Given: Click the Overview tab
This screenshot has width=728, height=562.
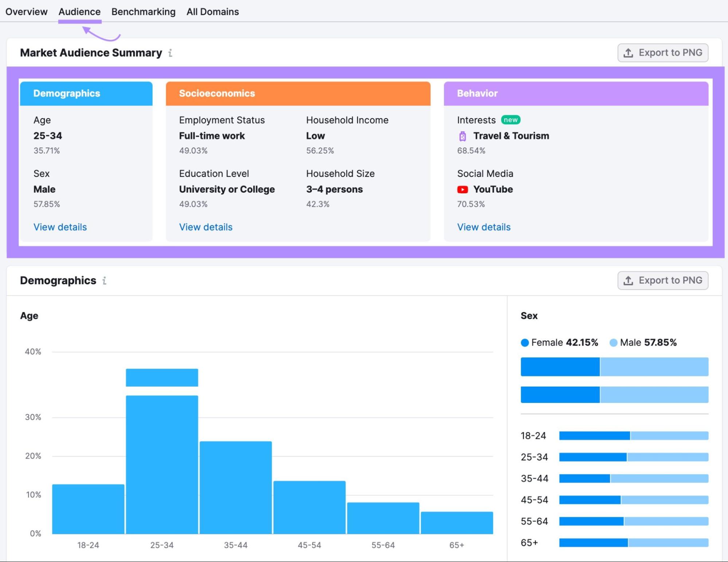Looking at the screenshot, I should pyautogui.click(x=27, y=11).
